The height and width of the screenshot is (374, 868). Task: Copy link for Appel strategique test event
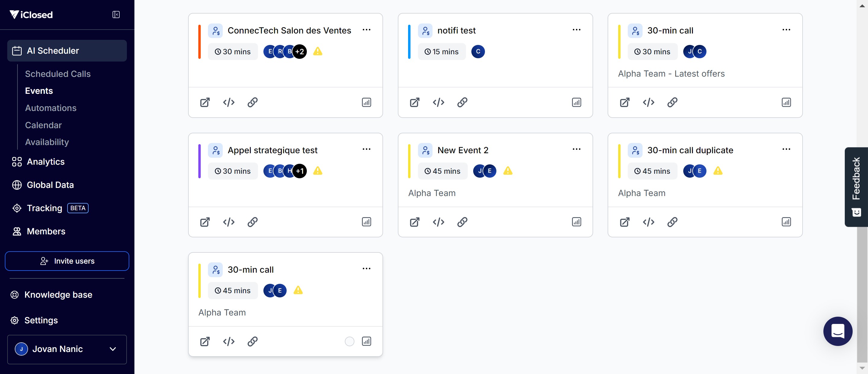pyautogui.click(x=252, y=222)
